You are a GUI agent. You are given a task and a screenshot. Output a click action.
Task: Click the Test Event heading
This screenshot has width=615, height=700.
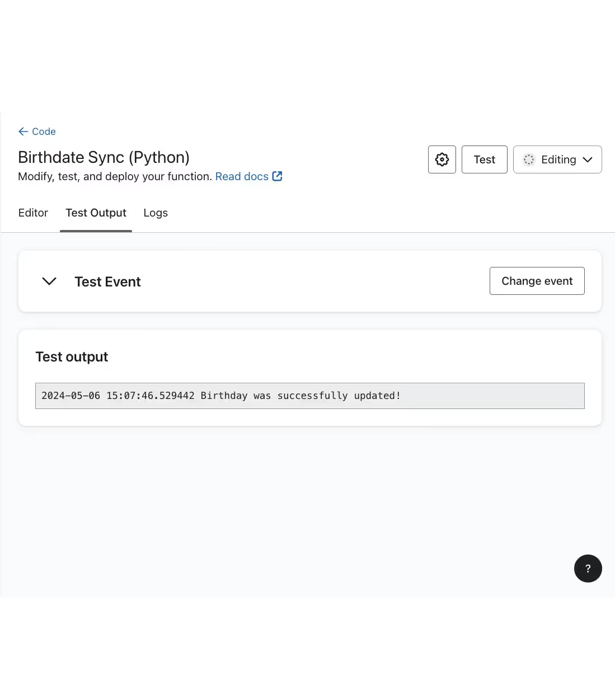click(x=107, y=281)
